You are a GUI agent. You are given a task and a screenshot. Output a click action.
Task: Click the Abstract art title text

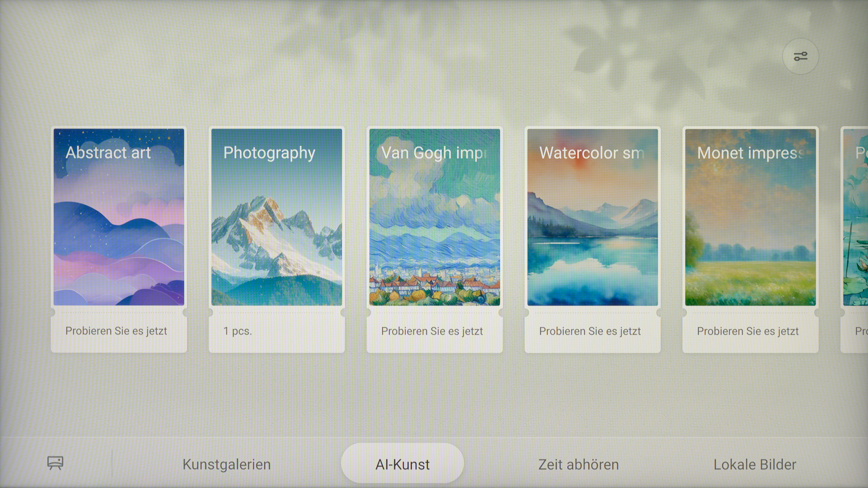[108, 153]
